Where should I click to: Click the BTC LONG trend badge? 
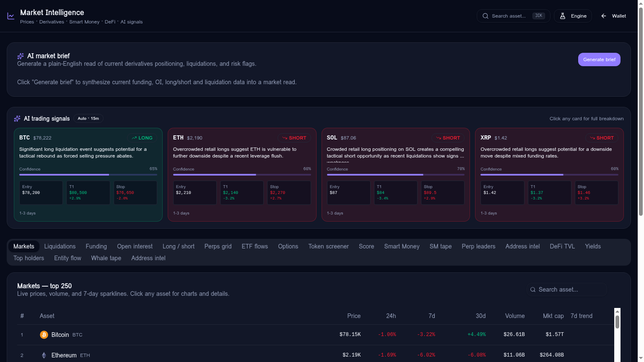(142, 138)
